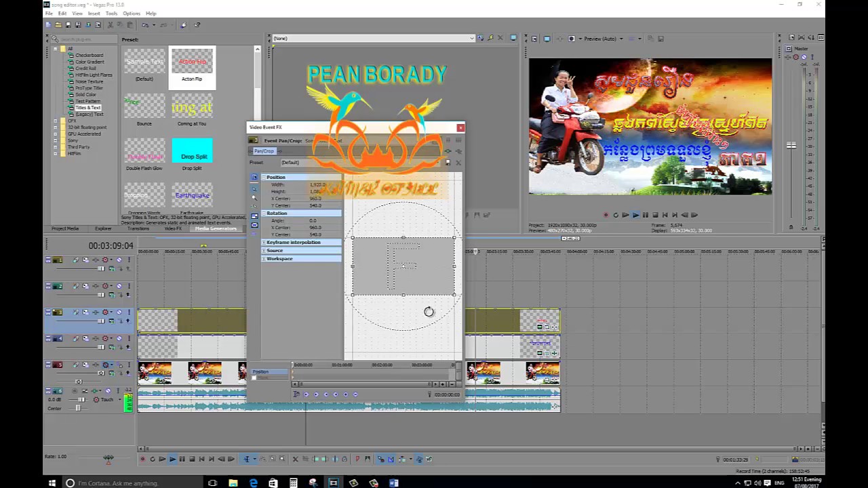This screenshot has width=868, height=488.
Task: Click the audio track volume slider
Action: click(81, 400)
